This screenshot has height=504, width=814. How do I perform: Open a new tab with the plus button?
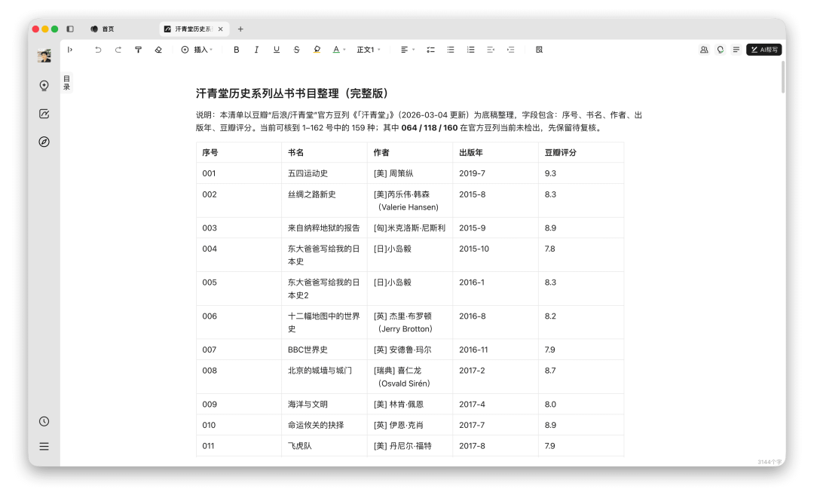pos(240,29)
